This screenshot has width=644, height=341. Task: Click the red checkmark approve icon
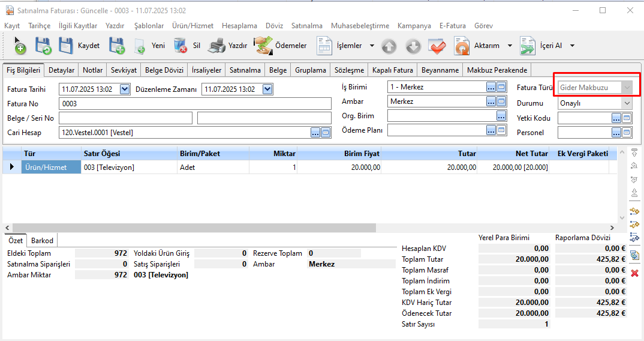[437, 46]
